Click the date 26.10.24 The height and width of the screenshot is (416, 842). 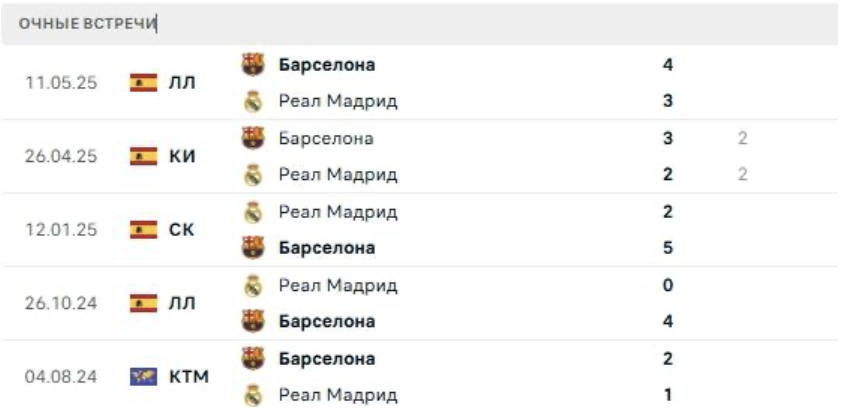tap(61, 303)
